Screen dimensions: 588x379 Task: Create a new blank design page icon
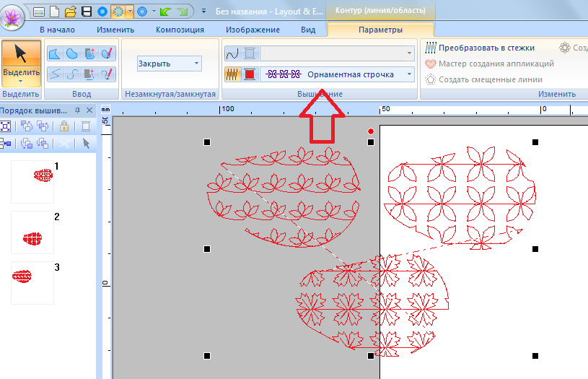point(54,12)
